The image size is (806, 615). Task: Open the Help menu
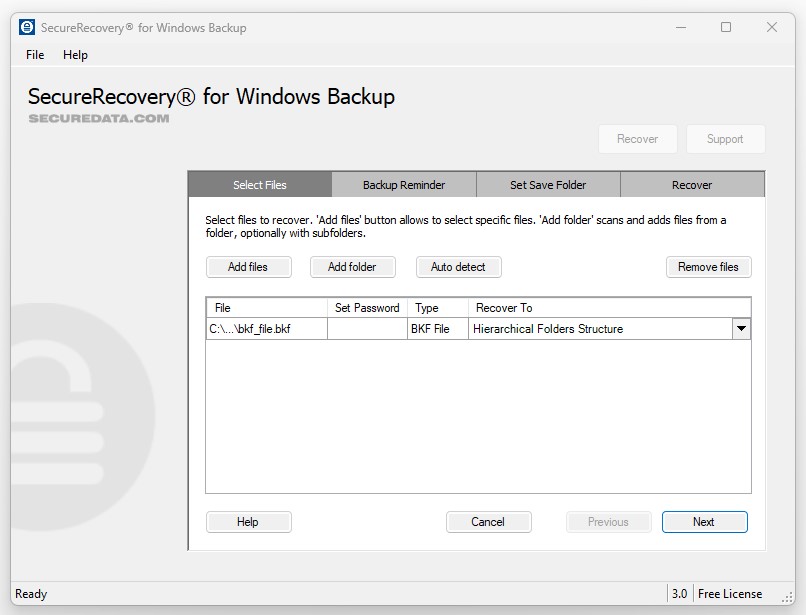(x=75, y=55)
